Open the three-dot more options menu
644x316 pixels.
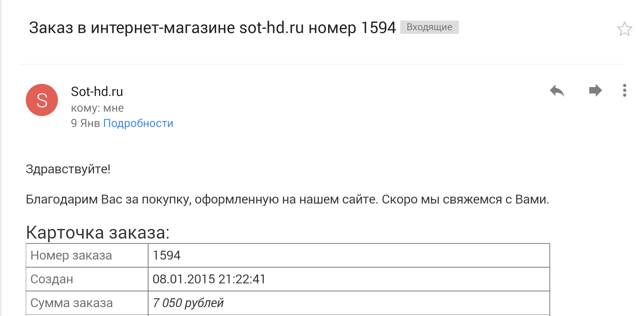624,90
